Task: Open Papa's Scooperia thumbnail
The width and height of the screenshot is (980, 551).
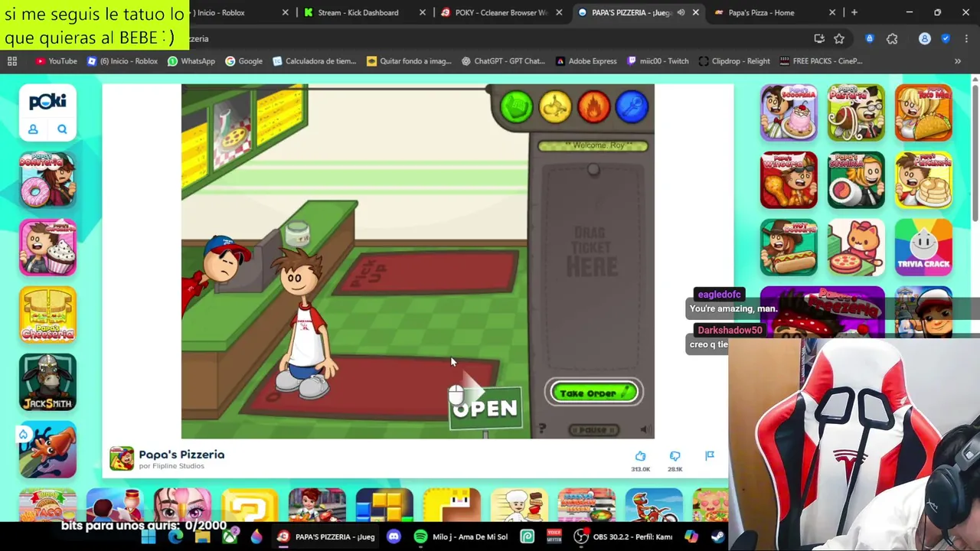Action: coord(789,112)
